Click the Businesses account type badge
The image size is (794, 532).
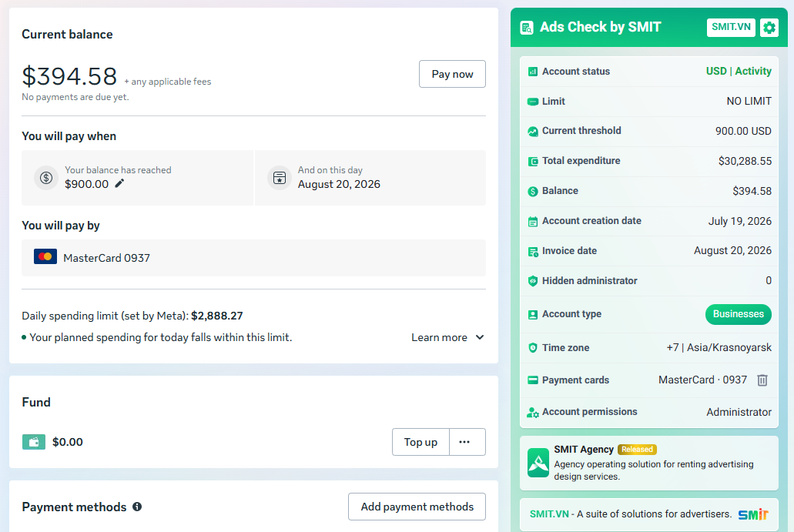click(x=739, y=314)
